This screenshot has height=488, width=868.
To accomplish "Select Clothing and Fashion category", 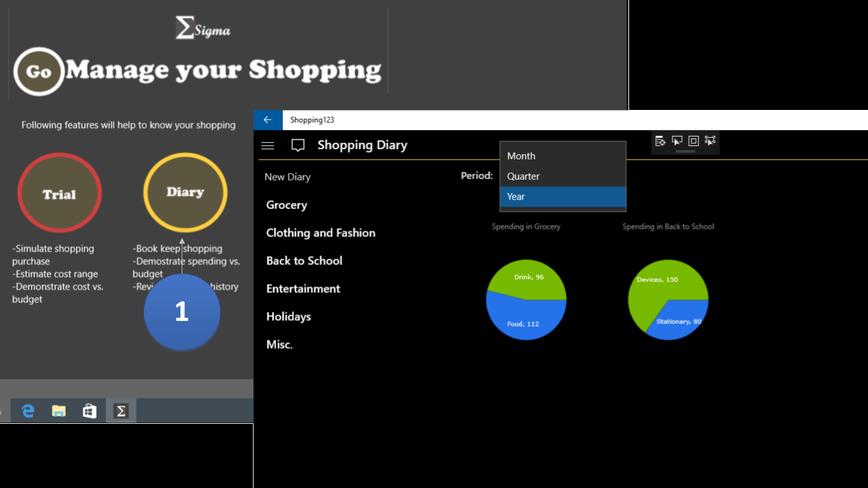I will (321, 233).
